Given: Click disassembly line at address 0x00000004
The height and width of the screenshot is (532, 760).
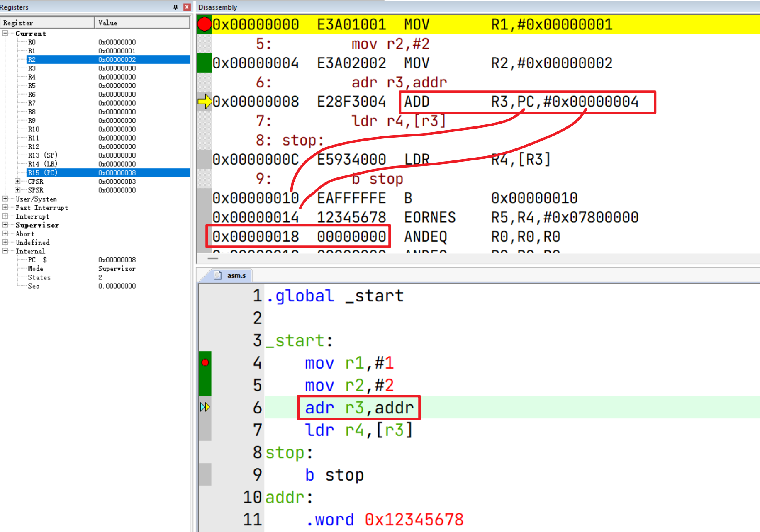Looking at the screenshot, I should pos(486,63).
